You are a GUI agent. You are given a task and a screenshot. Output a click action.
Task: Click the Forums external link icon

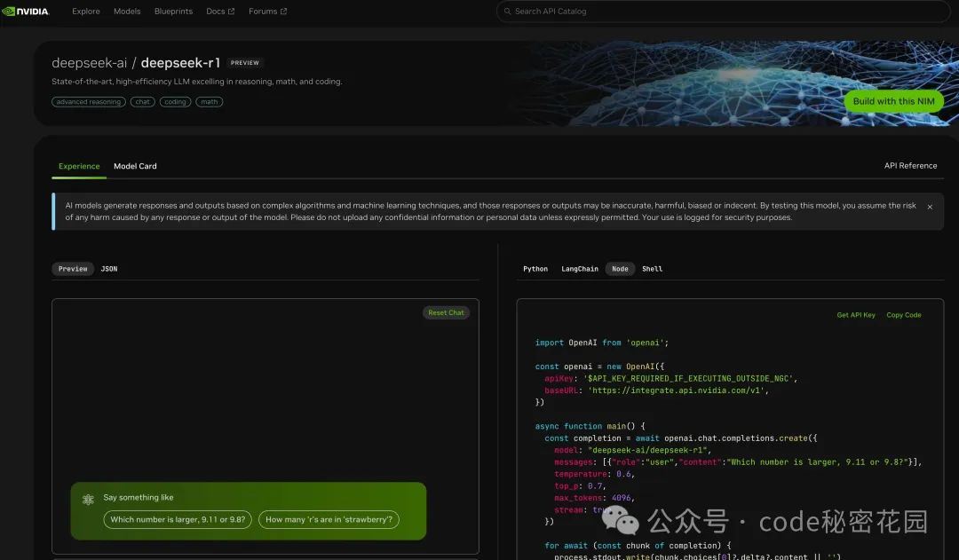pyautogui.click(x=284, y=12)
